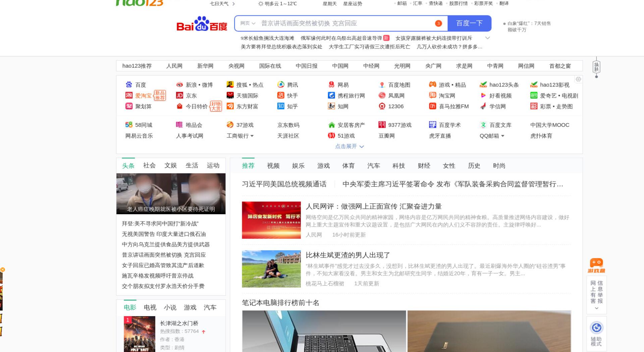Open the 人民网评 article thumbnail

[x=271, y=220]
